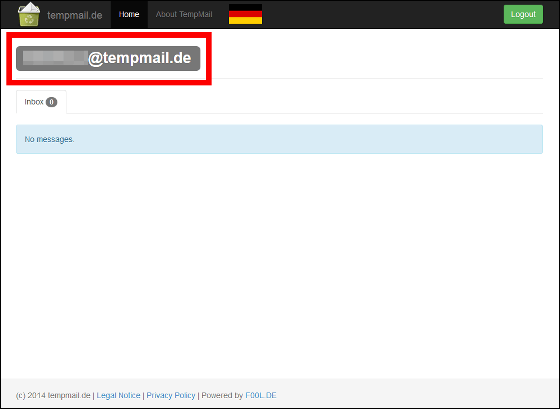The height and width of the screenshot is (409, 560).
Task: Visit the FOOL.DE footer link
Action: tap(261, 395)
